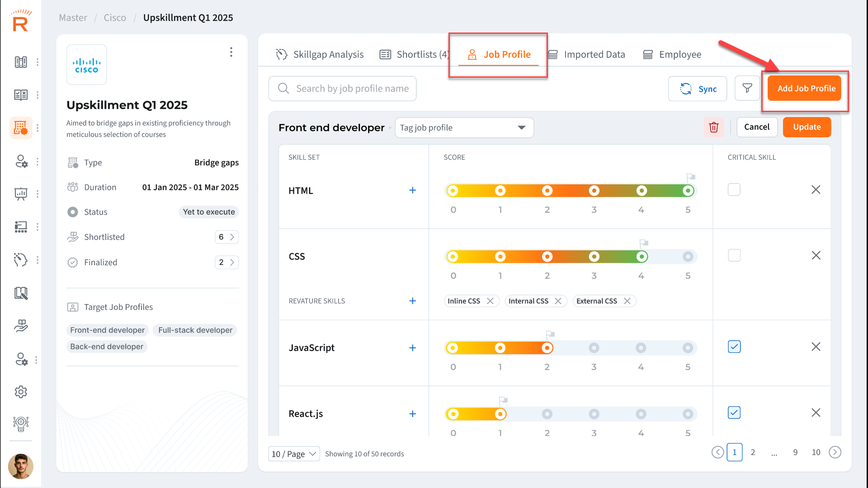Set React.js score slider to 3

(x=594, y=414)
